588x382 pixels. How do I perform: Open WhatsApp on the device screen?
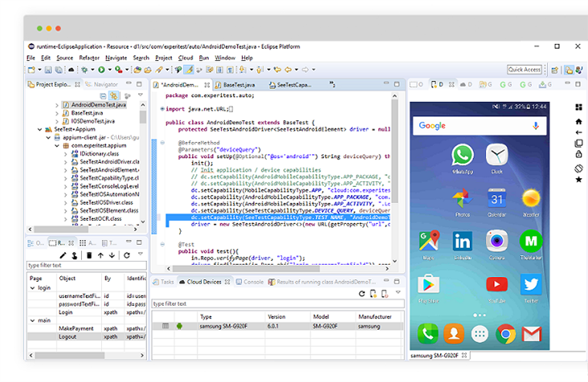(x=462, y=156)
